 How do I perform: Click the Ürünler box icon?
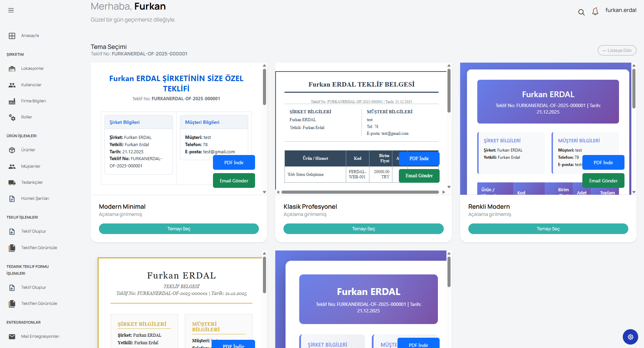coord(12,150)
